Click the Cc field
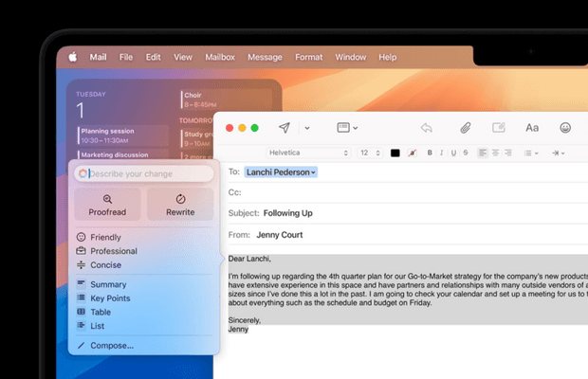The height and width of the screenshot is (379, 588). tap(408, 192)
